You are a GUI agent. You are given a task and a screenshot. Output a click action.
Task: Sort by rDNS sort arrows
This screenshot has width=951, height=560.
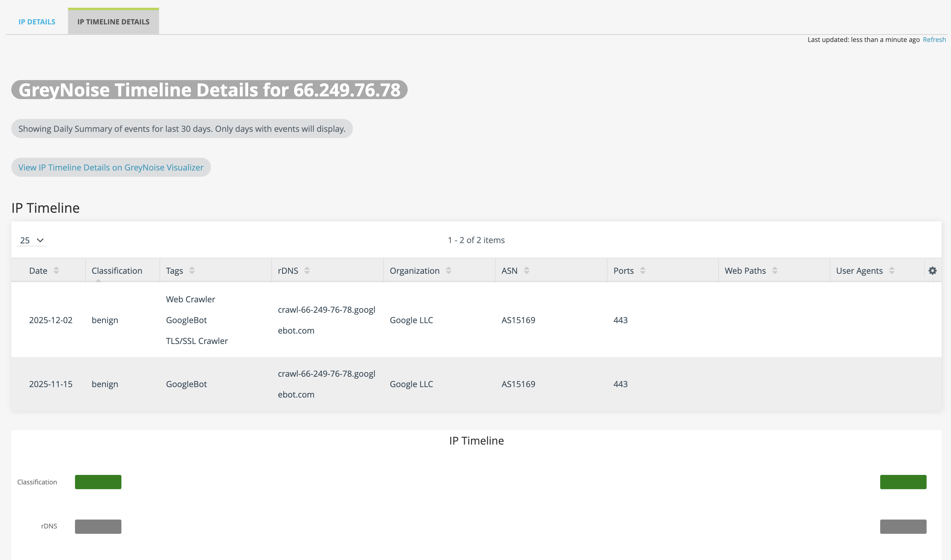tap(307, 270)
